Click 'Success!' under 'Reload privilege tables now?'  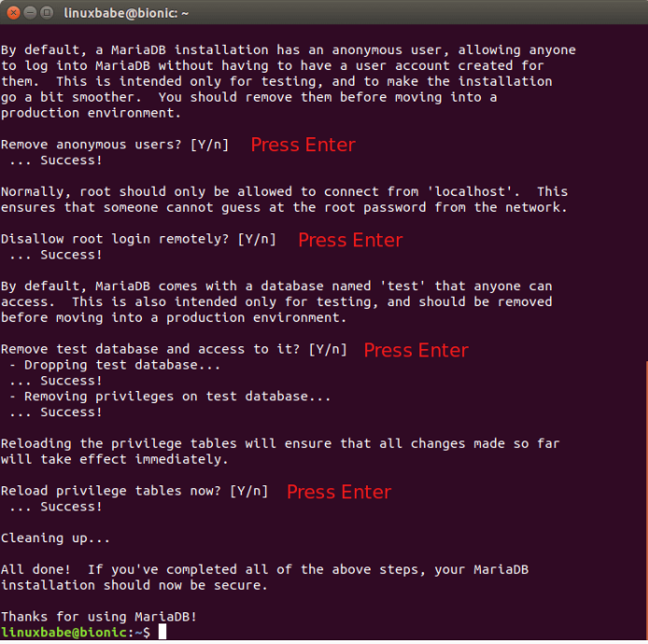click(71, 507)
